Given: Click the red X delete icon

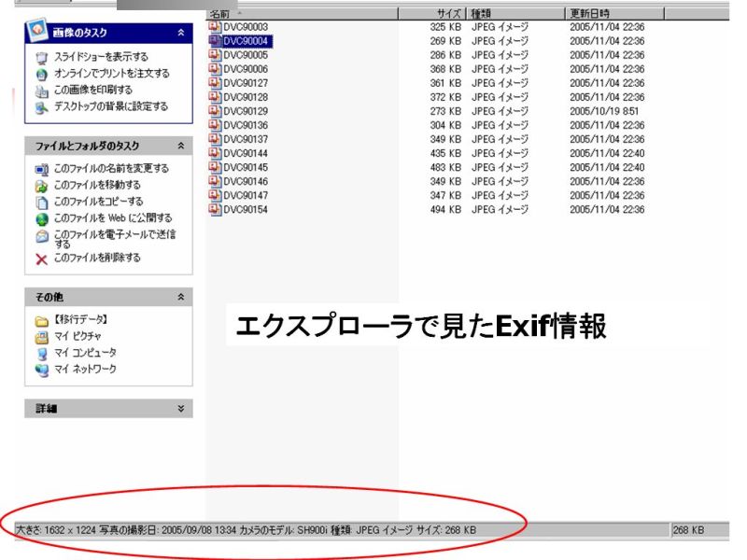Looking at the screenshot, I should point(42,259).
